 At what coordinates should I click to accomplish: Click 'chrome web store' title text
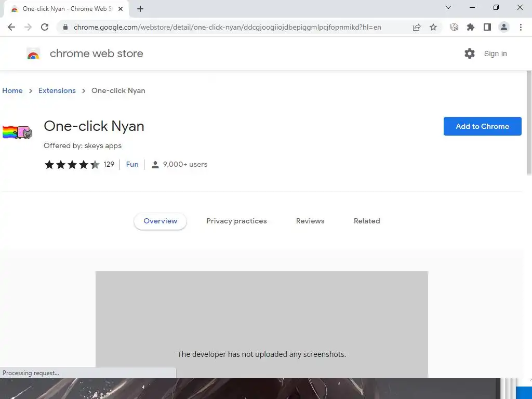(x=96, y=54)
